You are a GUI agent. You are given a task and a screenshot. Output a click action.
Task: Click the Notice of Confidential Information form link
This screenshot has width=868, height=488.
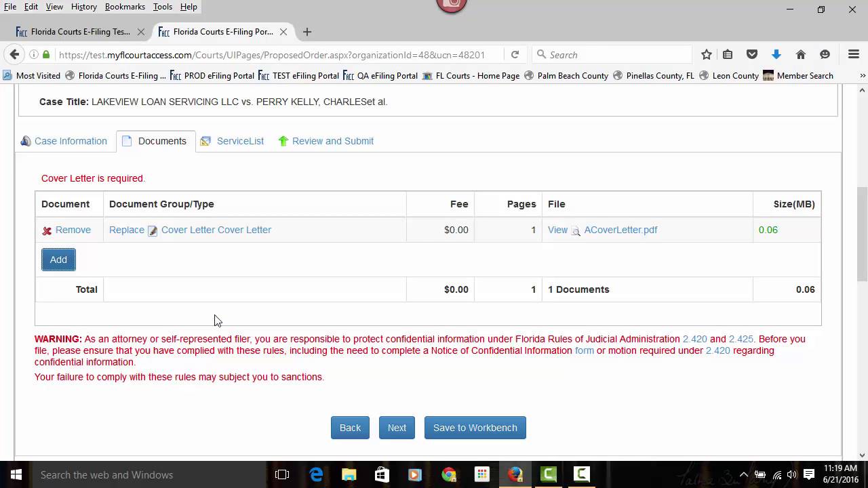[585, 350]
